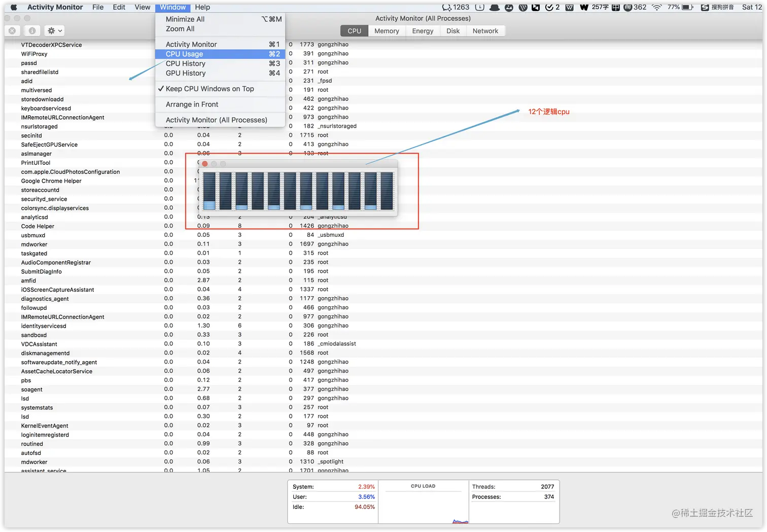Image resolution: width=767 pixels, height=532 pixels.
Task: Click the Threads count value 2077
Action: click(547, 487)
